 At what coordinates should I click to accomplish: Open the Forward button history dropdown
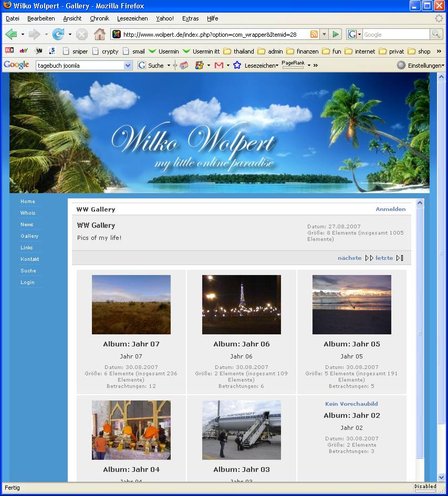pos(46,34)
